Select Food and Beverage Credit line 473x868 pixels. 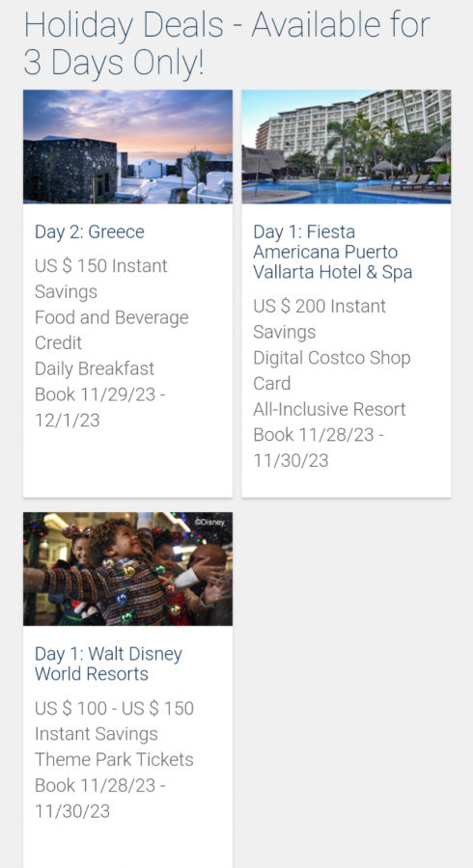pyautogui.click(x=111, y=330)
